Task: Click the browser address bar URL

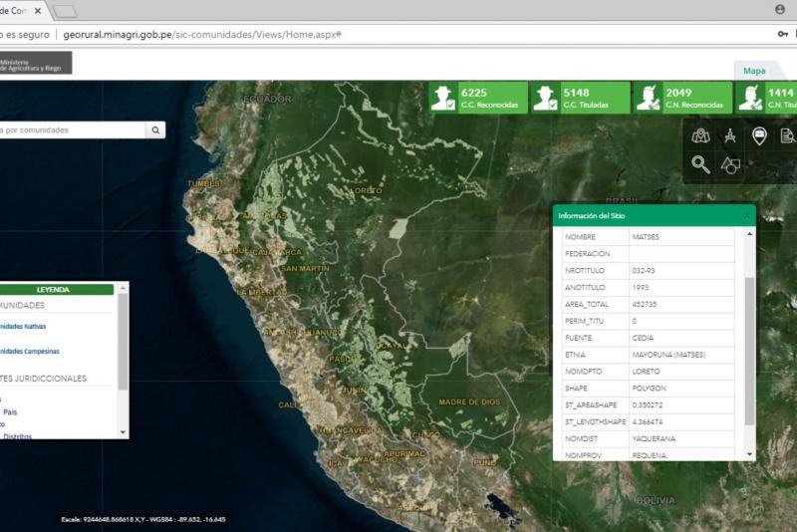Action: [202, 35]
